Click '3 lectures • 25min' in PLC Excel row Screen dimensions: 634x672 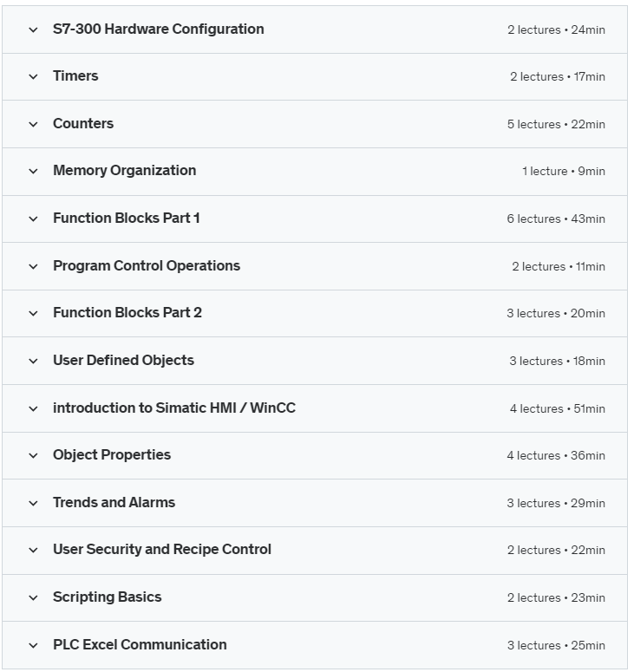pos(556,645)
